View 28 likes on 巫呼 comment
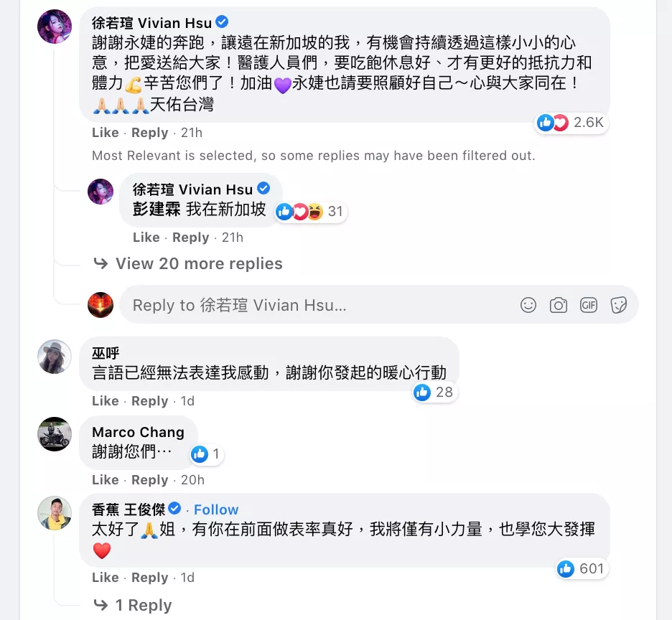This screenshot has width=672, height=620. point(434,392)
